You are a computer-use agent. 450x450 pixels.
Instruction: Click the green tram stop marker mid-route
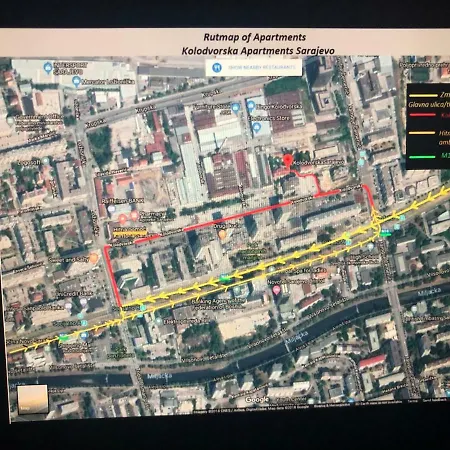coord(225,277)
